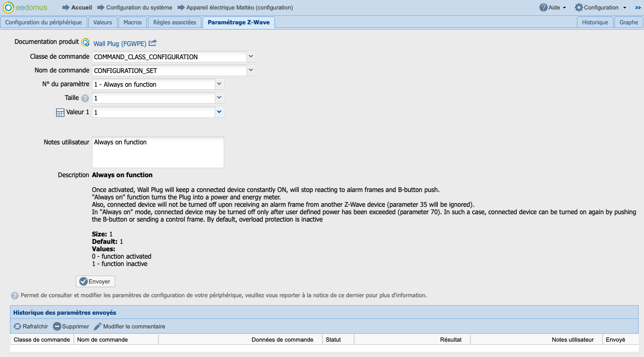
Task: Open the value table icon beside Valeur 1
Action: [x=60, y=113]
